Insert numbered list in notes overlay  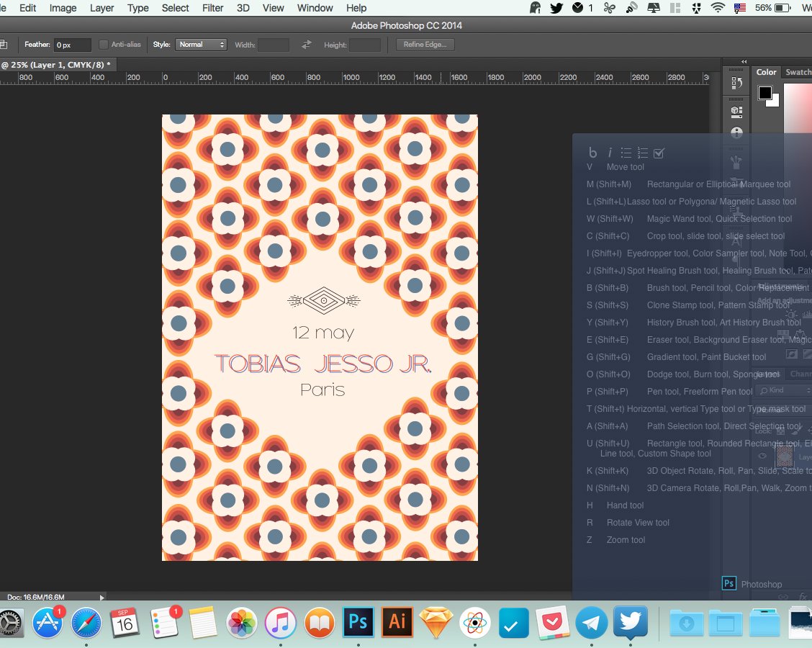coord(643,153)
